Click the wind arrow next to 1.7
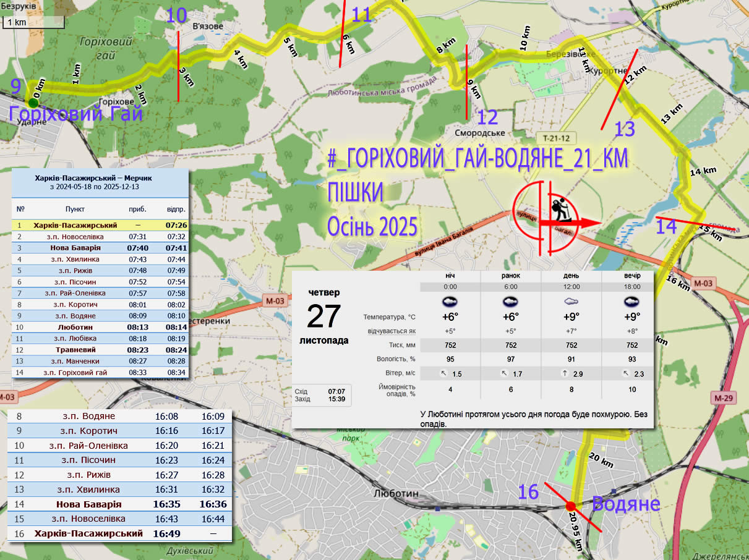749x560 pixels. click(x=504, y=374)
